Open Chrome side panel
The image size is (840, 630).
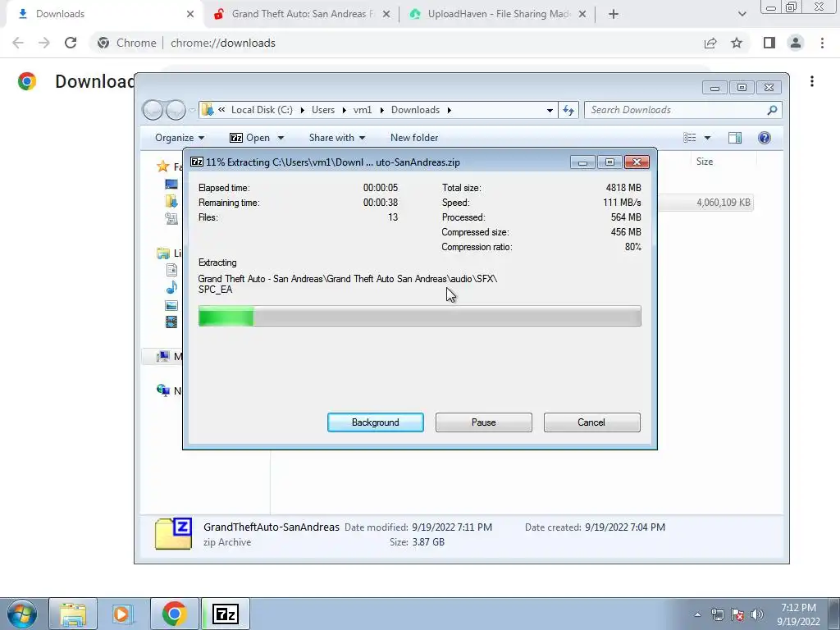click(x=769, y=43)
